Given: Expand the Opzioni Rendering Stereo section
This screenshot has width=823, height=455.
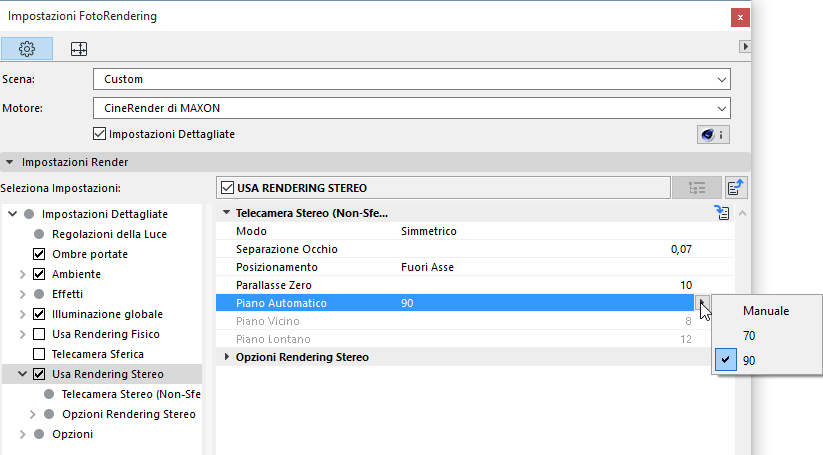Looking at the screenshot, I should pyautogui.click(x=226, y=357).
